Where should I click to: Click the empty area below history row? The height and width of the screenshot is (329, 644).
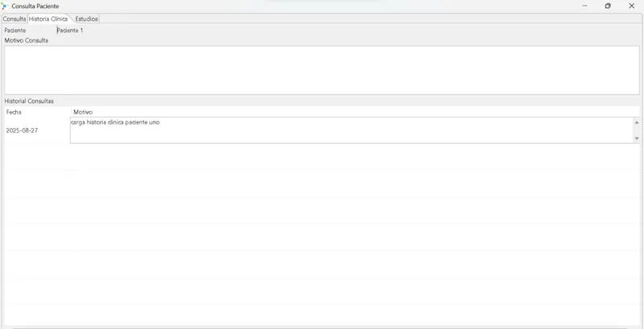[321, 234]
